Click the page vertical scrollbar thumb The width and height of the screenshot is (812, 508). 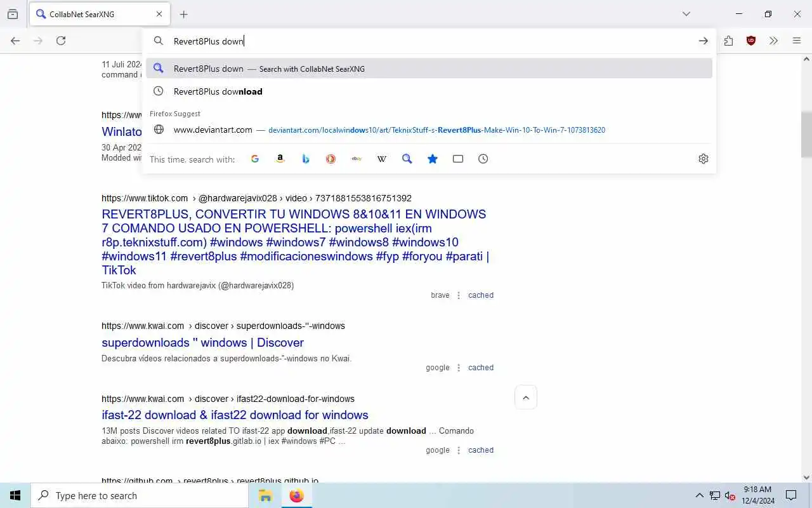click(x=806, y=135)
